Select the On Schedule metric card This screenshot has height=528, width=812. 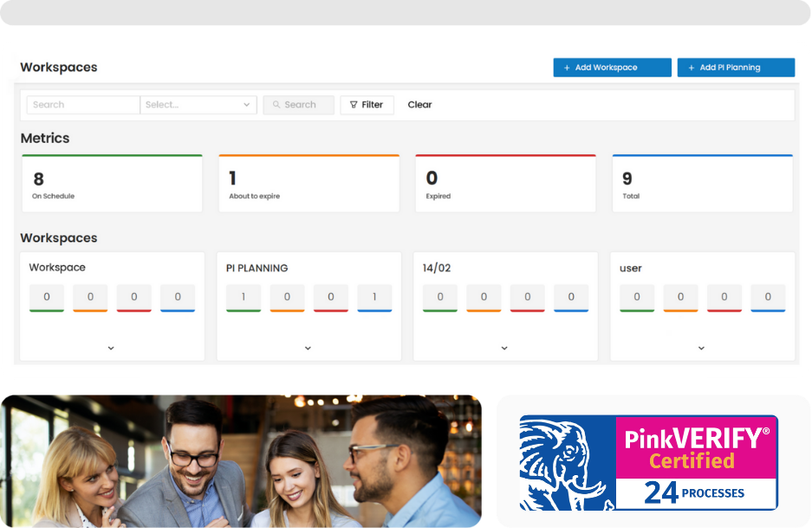coord(112,184)
